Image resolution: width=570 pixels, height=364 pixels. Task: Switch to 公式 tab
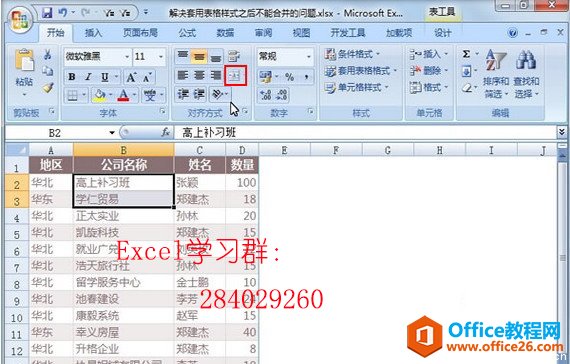[187, 33]
